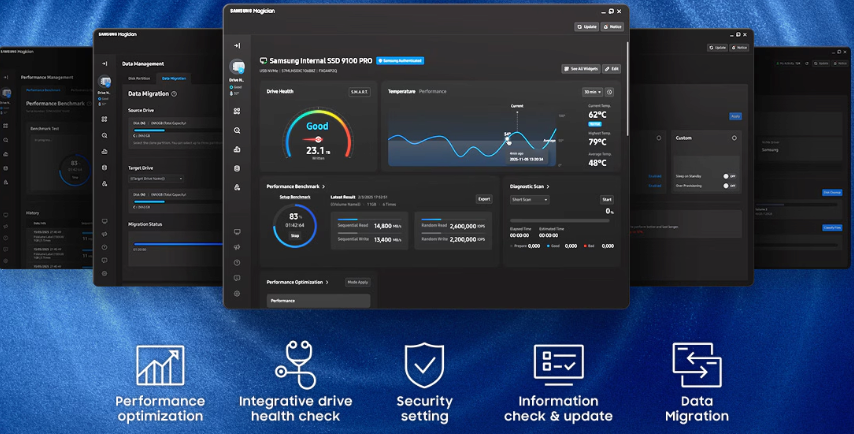854x434 pixels.
Task: Collapse the front window sidebar with the arrow icon
Action: tap(237, 46)
